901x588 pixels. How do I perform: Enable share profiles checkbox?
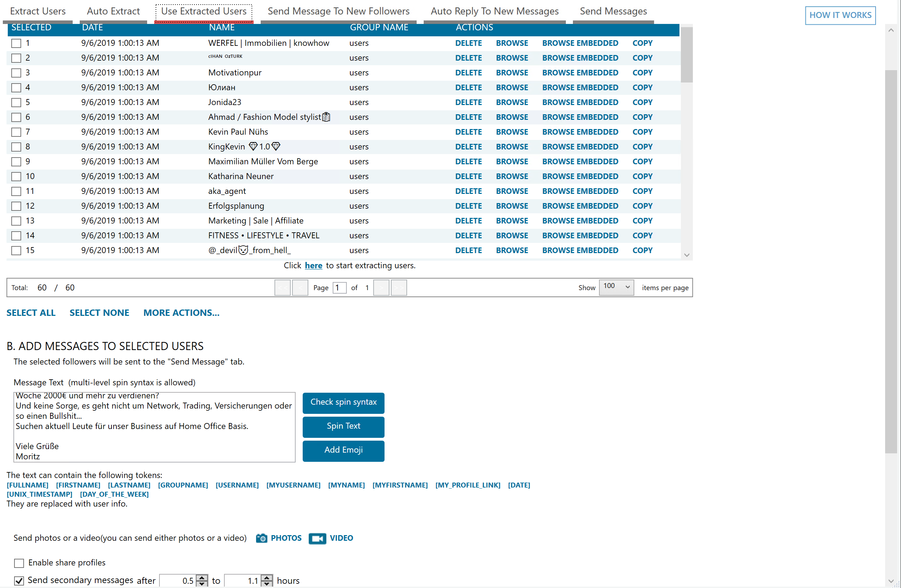(x=19, y=563)
